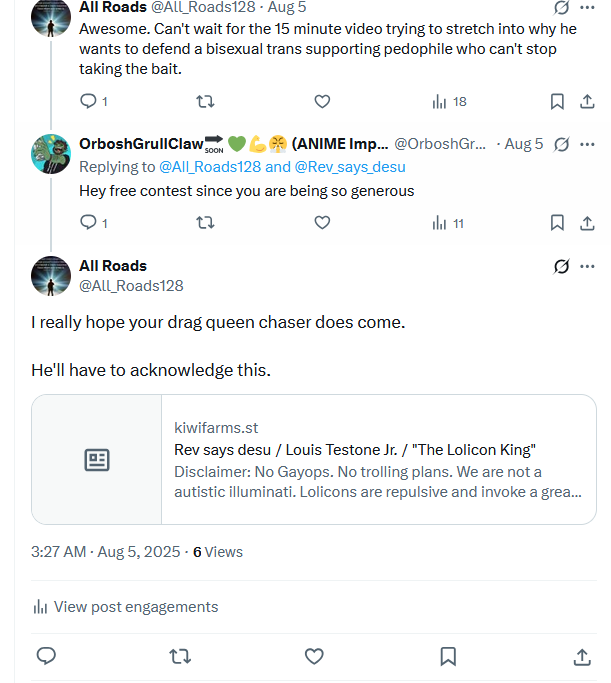Repost OrboshGrullClaw's free contest reply
Screen dimensions: 611x683
coord(205,223)
